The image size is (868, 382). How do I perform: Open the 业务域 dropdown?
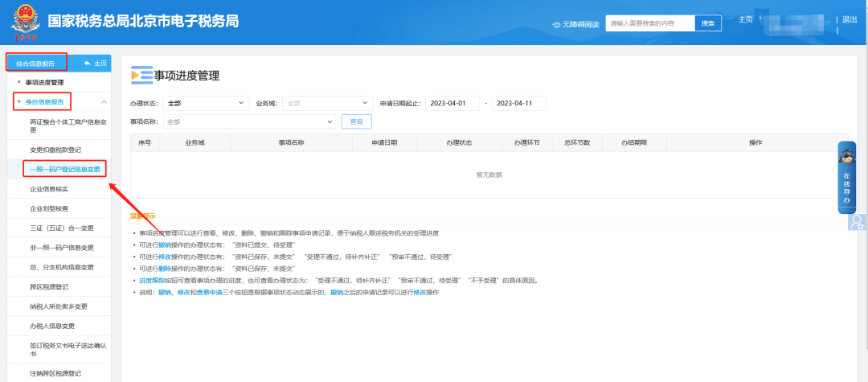point(327,103)
